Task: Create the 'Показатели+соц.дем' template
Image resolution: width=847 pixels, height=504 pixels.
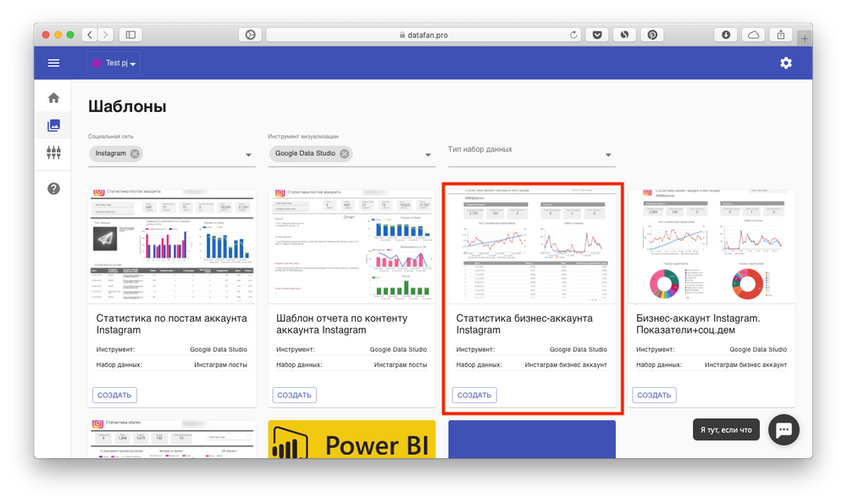Action: [654, 395]
